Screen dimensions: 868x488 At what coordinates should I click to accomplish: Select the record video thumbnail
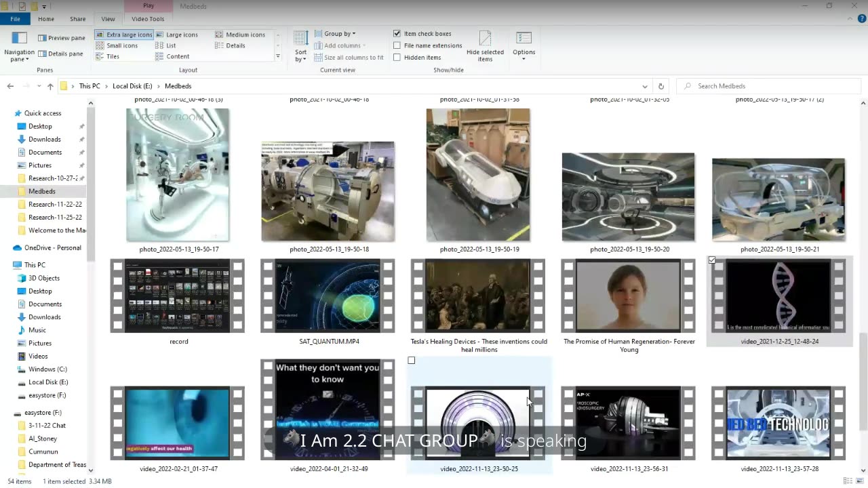click(x=178, y=296)
